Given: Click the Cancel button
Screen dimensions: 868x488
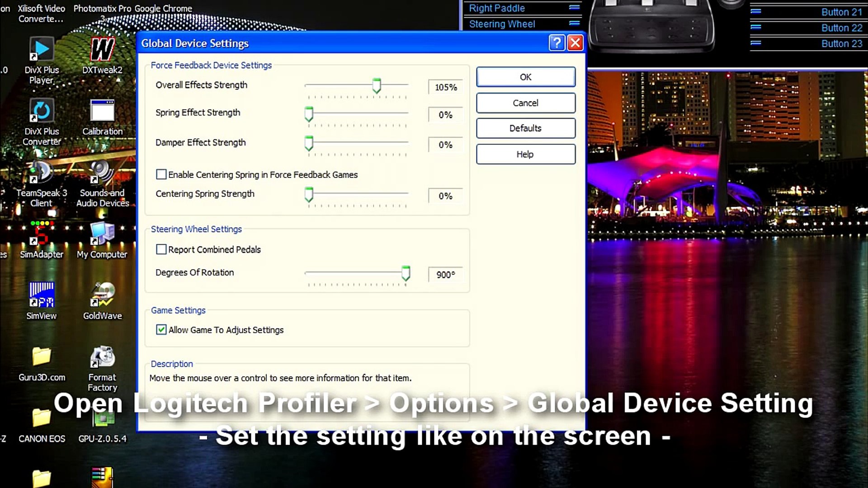Looking at the screenshot, I should point(525,103).
